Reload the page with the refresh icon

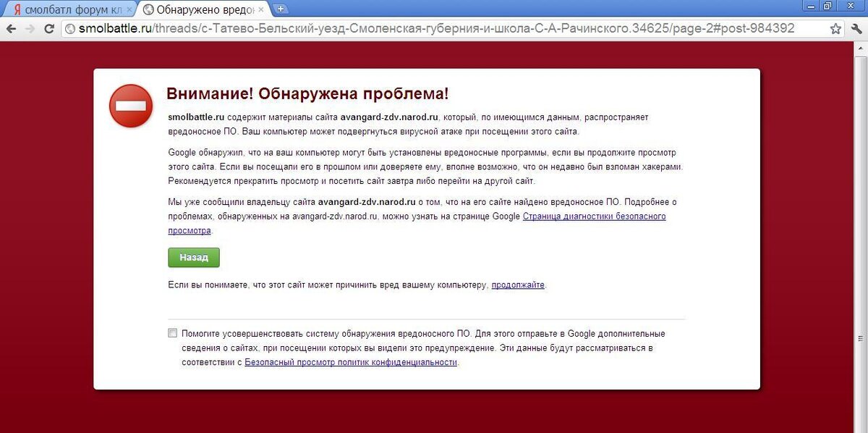pos(49,29)
